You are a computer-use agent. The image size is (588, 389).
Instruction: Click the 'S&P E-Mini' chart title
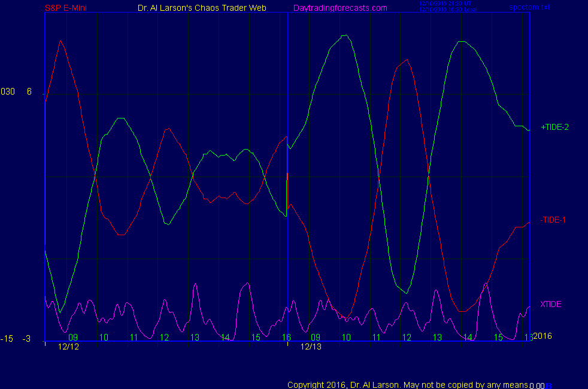pyautogui.click(x=66, y=8)
